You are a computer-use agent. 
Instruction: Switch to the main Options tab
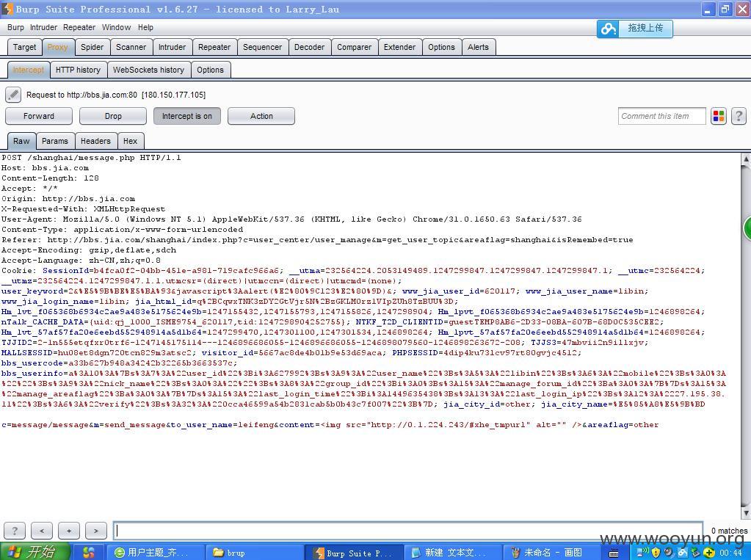click(x=441, y=47)
